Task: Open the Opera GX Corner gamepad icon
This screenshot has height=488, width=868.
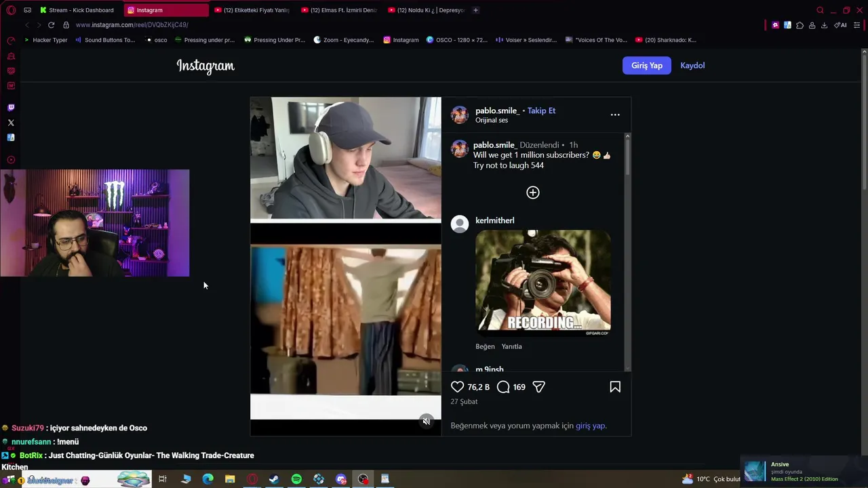Action: click(28, 10)
